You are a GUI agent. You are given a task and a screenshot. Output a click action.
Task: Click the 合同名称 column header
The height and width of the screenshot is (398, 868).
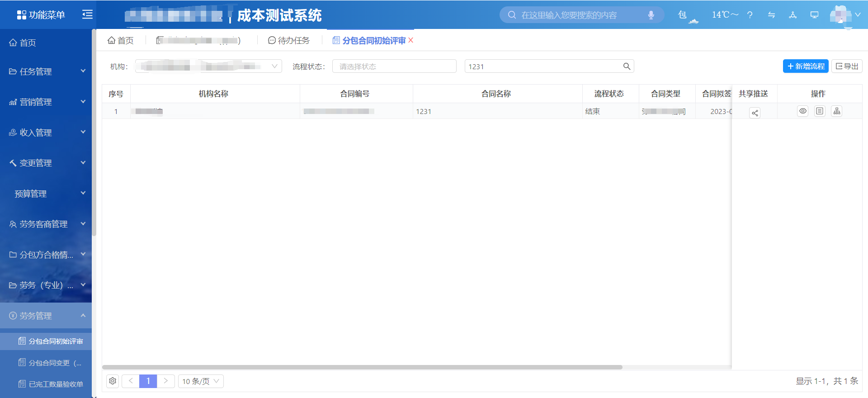(497, 94)
